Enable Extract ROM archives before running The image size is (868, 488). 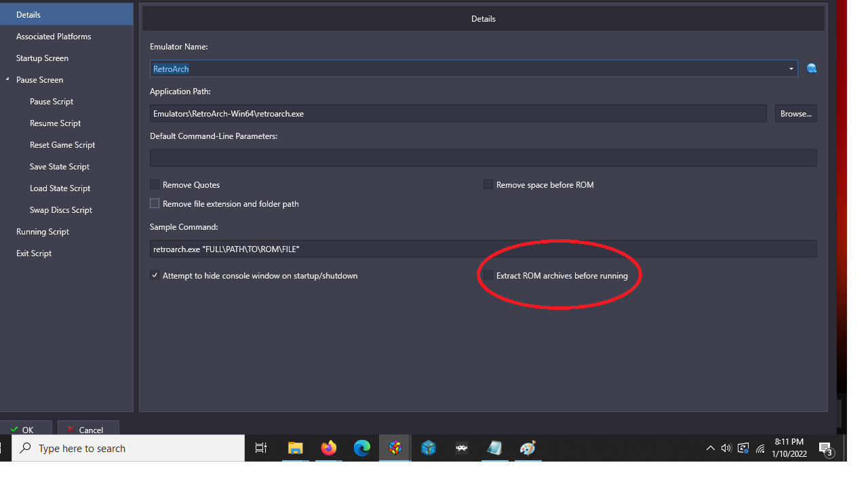click(x=488, y=276)
